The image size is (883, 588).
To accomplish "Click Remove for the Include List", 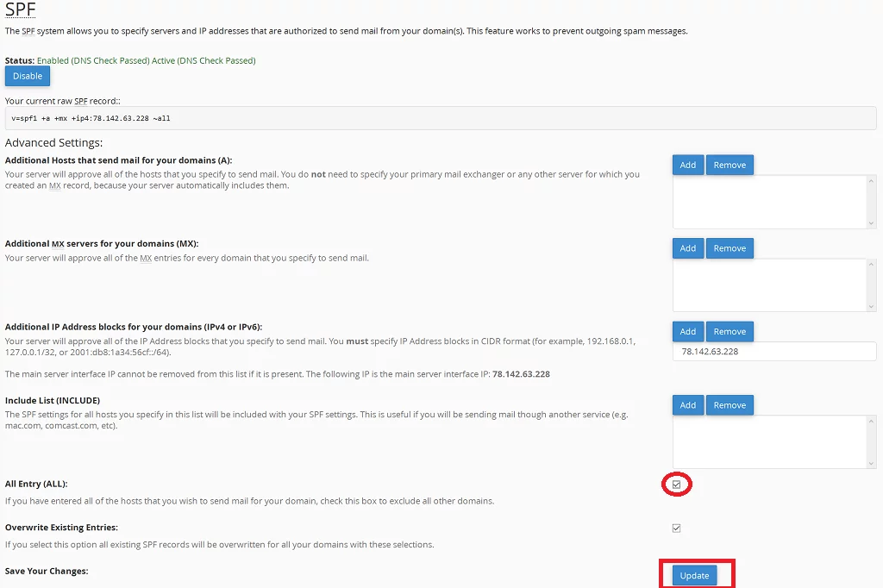I will (730, 405).
